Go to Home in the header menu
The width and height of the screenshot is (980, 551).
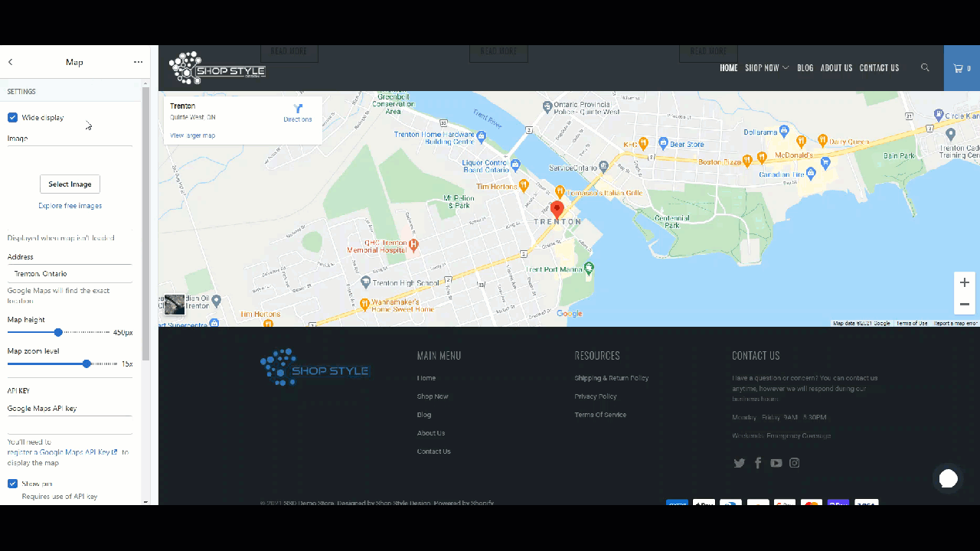(729, 68)
